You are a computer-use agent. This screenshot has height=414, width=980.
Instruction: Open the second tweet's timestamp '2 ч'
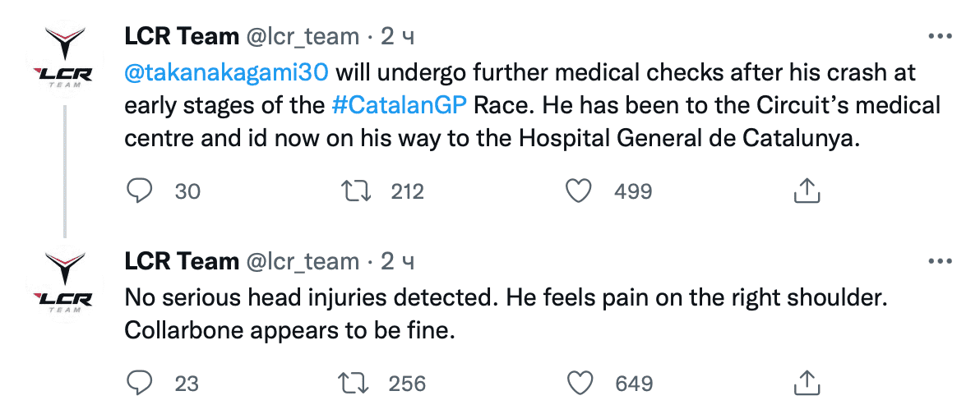point(397,261)
